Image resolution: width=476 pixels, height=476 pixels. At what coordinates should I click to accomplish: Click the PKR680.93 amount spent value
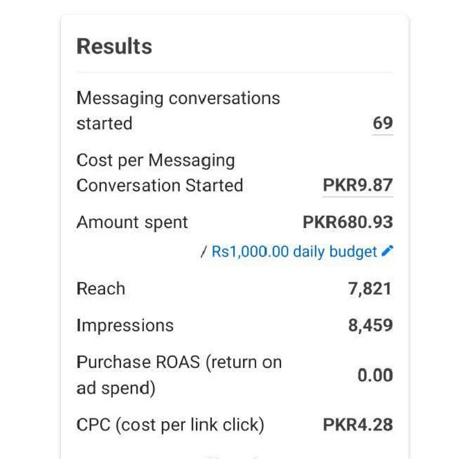[348, 222]
